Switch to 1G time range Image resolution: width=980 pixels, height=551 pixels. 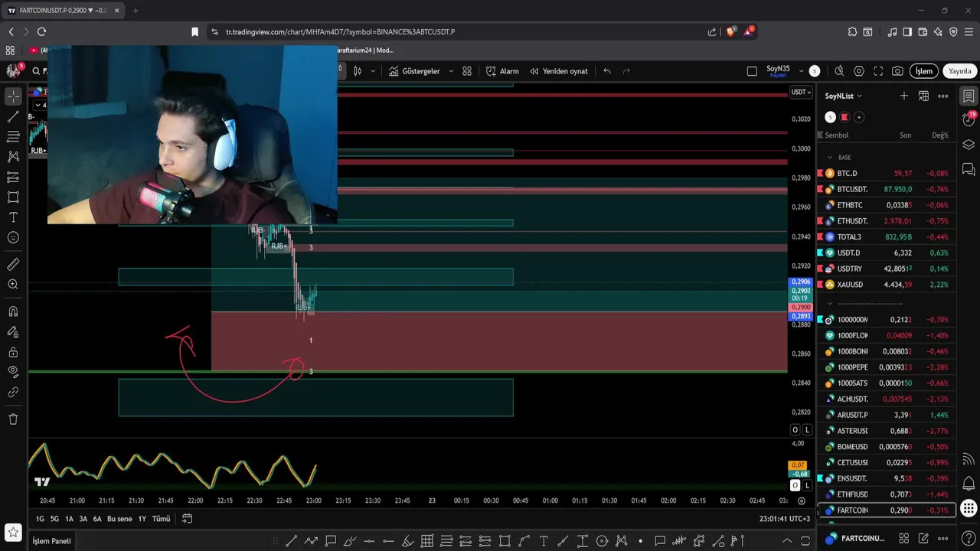click(40, 519)
